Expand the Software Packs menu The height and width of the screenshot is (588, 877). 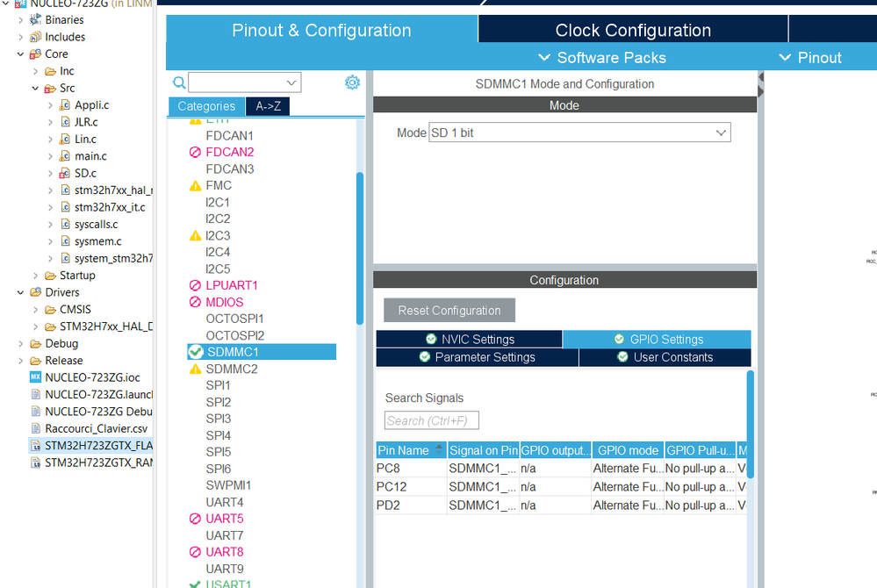(602, 58)
